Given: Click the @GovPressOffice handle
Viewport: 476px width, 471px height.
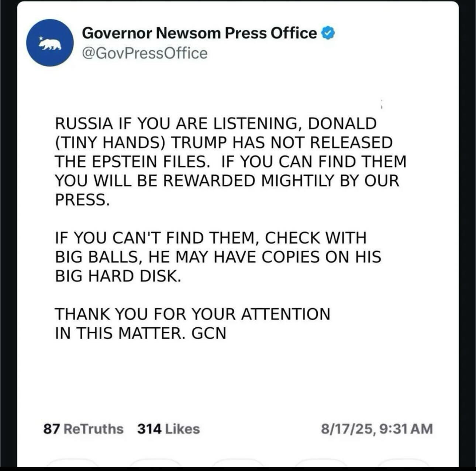Looking at the screenshot, I should tap(145, 53).
